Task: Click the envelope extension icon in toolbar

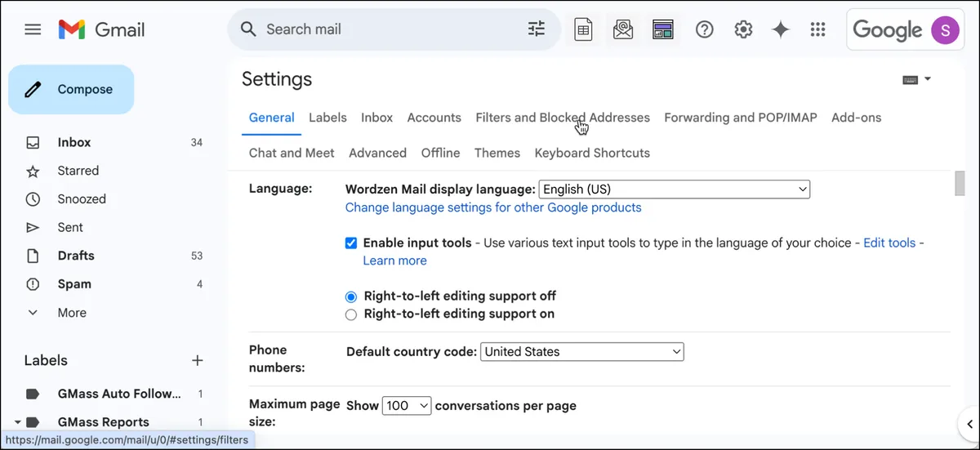Action: (623, 29)
